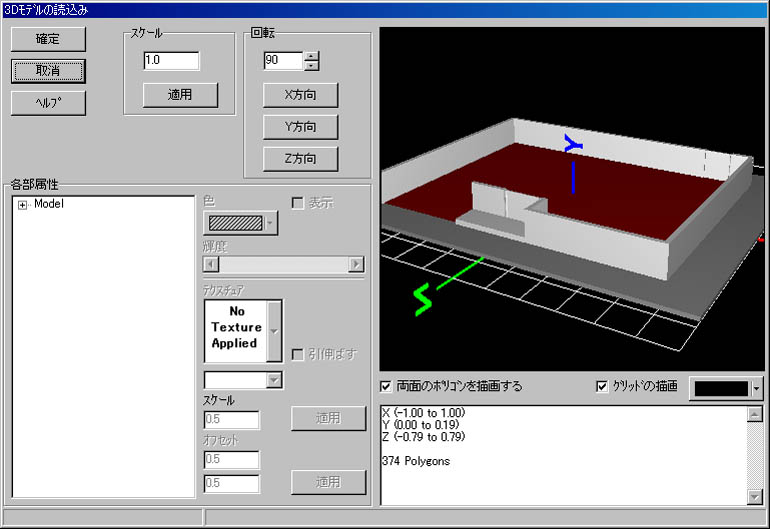This screenshot has width=770, height=529.
Task: Increase rotation angle with the up spinner arrow
Action: pos(311,56)
